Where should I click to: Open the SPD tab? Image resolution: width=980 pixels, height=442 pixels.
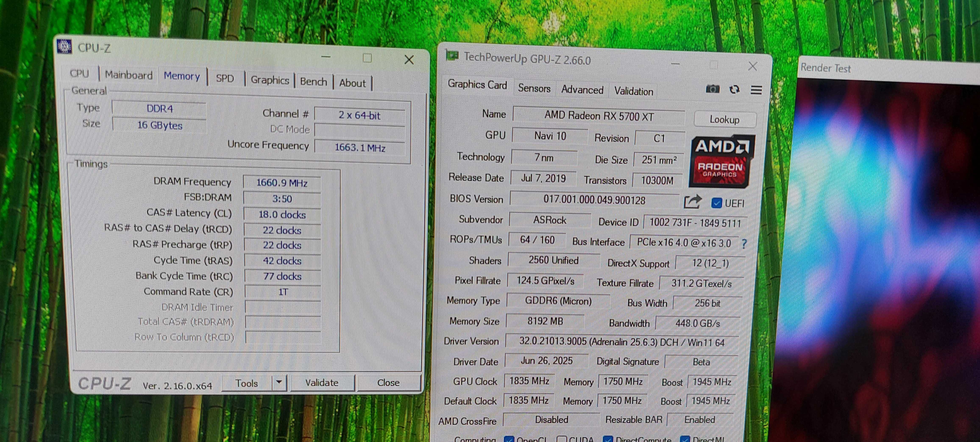pyautogui.click(x=225, y=78)
